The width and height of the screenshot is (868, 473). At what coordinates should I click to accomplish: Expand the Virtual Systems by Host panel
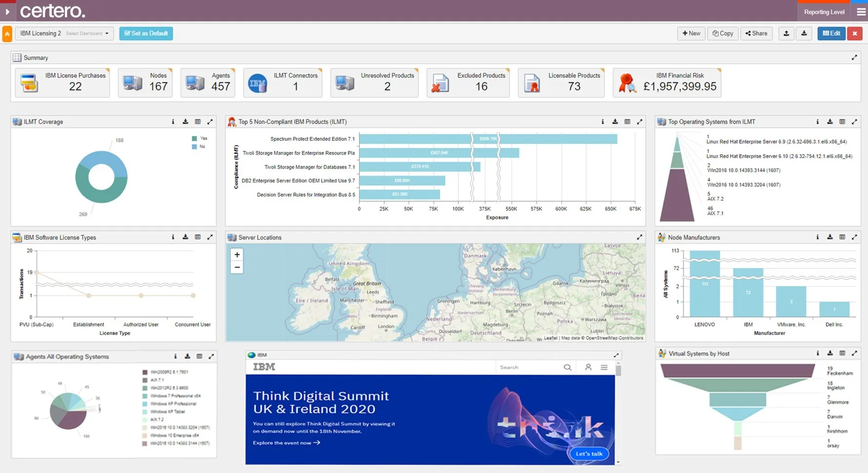tap(854, 353)
